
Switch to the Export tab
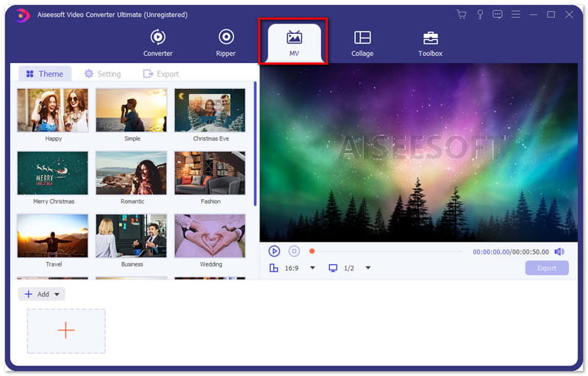click(x=161, y=73)
